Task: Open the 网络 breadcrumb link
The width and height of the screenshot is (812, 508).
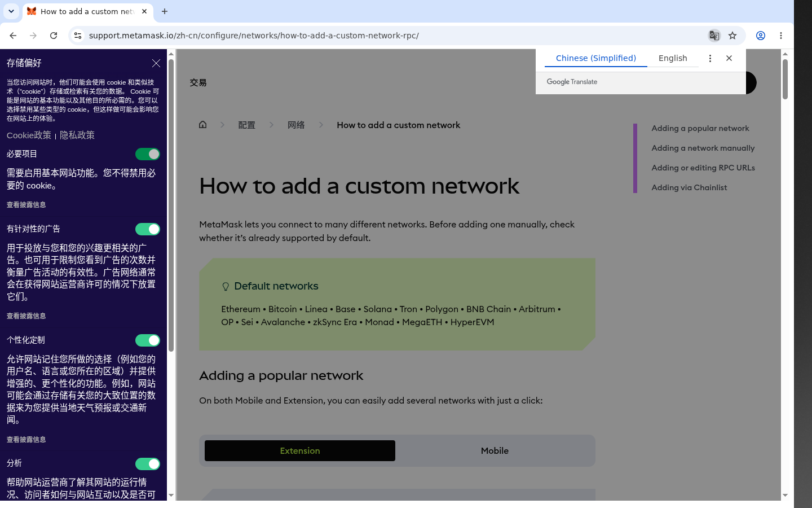Action: coord(296,125)
